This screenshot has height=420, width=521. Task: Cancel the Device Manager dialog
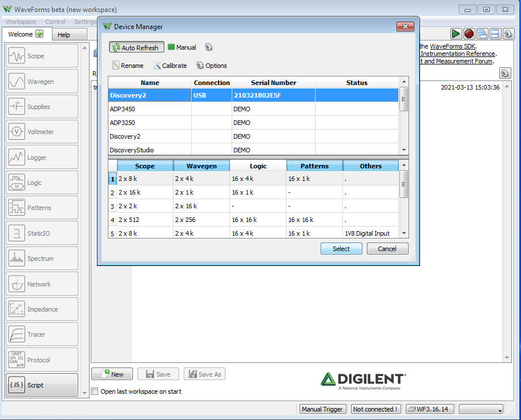387,249
